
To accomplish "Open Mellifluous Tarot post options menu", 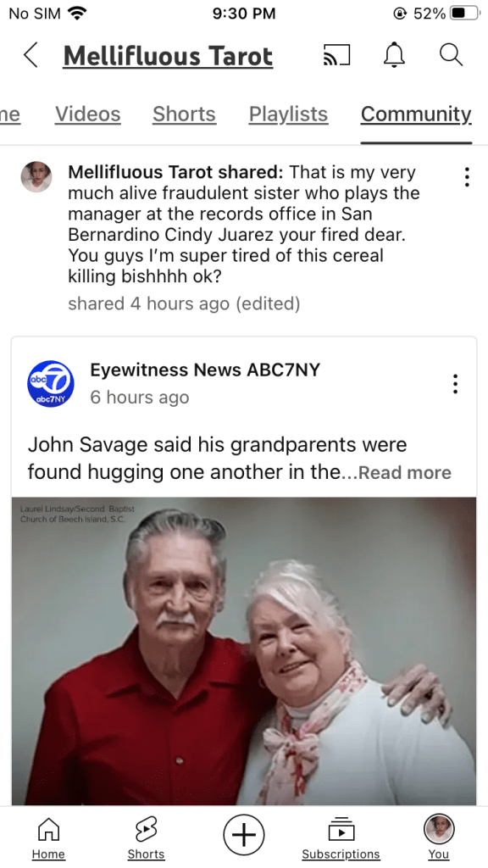I will [467, 177].
